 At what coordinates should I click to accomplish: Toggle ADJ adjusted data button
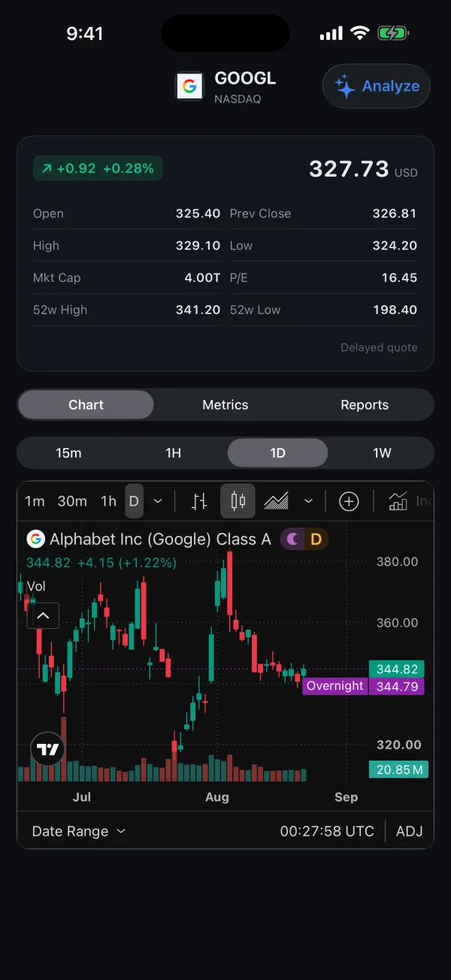(410, 831)
